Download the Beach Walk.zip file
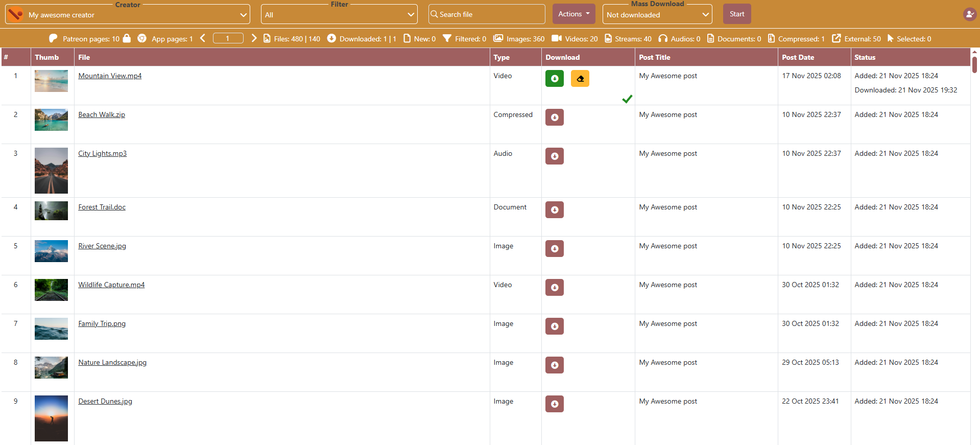Viewport: 980px width, 445px height. coord(554,118)
